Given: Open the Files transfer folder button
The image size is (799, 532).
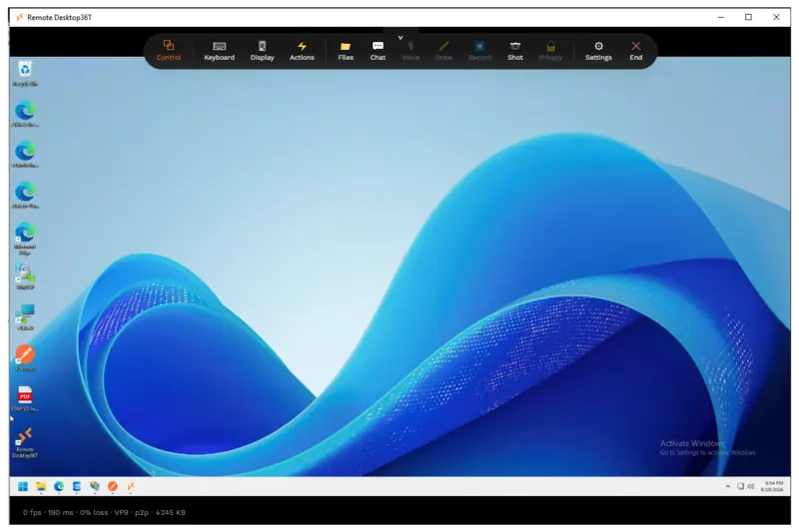Looking at the screenshot, I should [346, 51].
